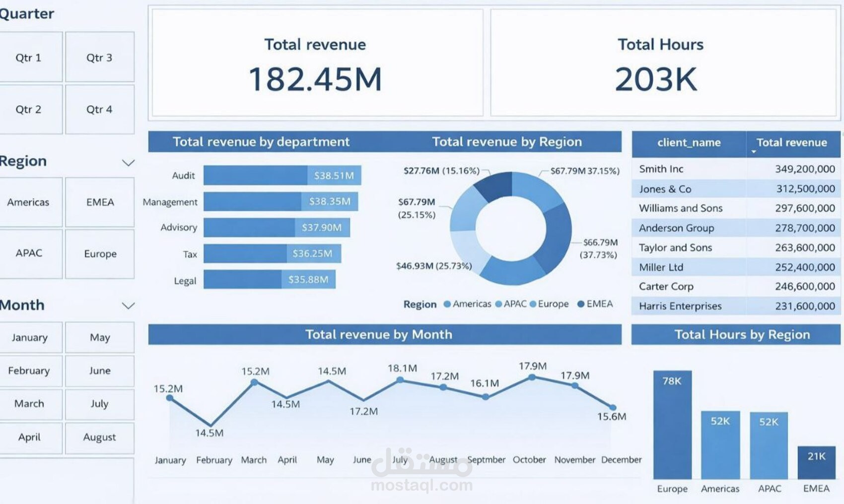Select January in the Month slicer
Viewport: 844px width, 504px height.
(x=31, y=337)
